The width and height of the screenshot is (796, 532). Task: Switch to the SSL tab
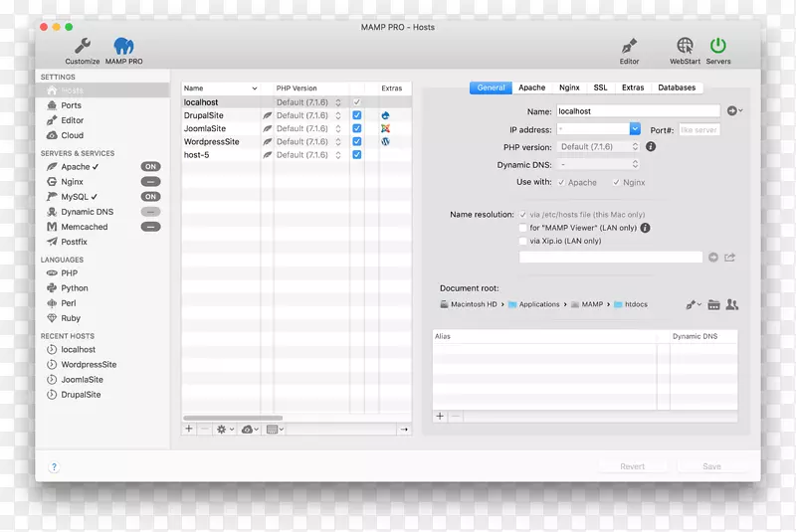point(601,88)
